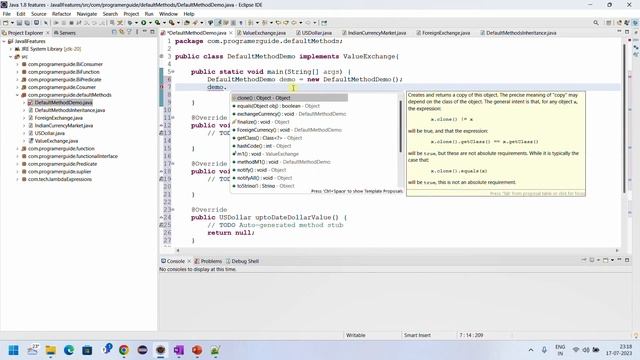Click the Debug bug toolbar icon
This screenshot has height=360, width=640.
(130, 23)
